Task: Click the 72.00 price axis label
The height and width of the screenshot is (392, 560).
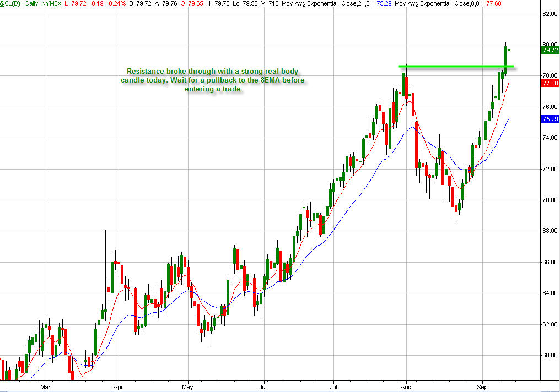Action: tap(550, 168)
